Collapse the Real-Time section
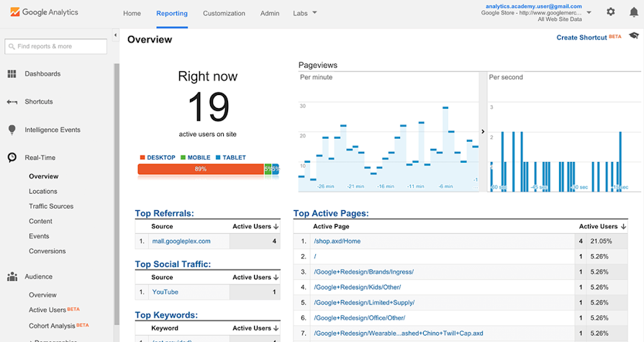Viewport: 644px width, 342px height. click(40, 158)
